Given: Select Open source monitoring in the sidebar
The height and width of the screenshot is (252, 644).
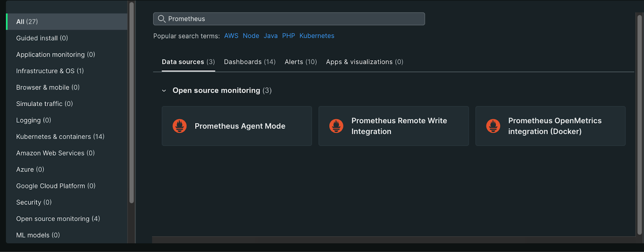Looking at the screenshot, I should pyautogui.click(x=58, y=219).
